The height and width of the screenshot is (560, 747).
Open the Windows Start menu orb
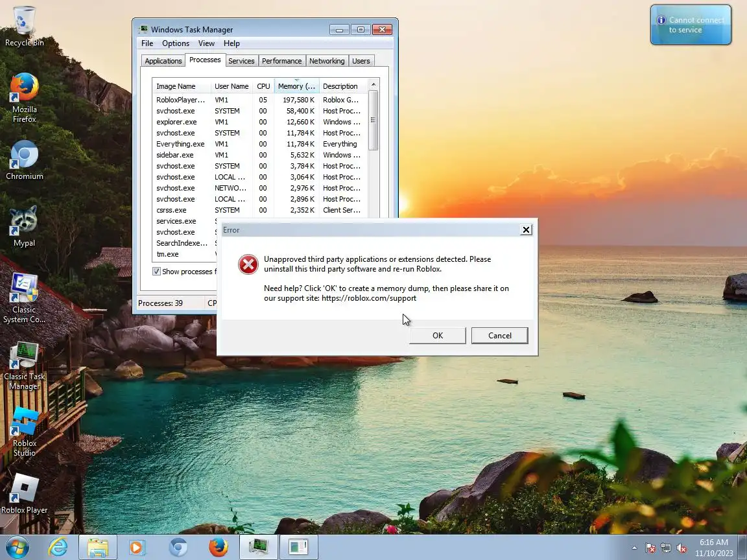click(x=17, y=547)
